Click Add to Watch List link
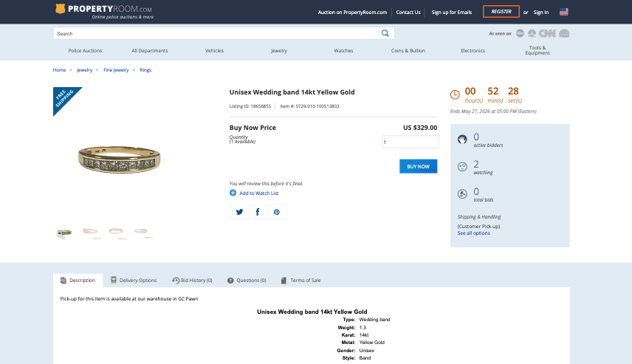 coord(258,193)
